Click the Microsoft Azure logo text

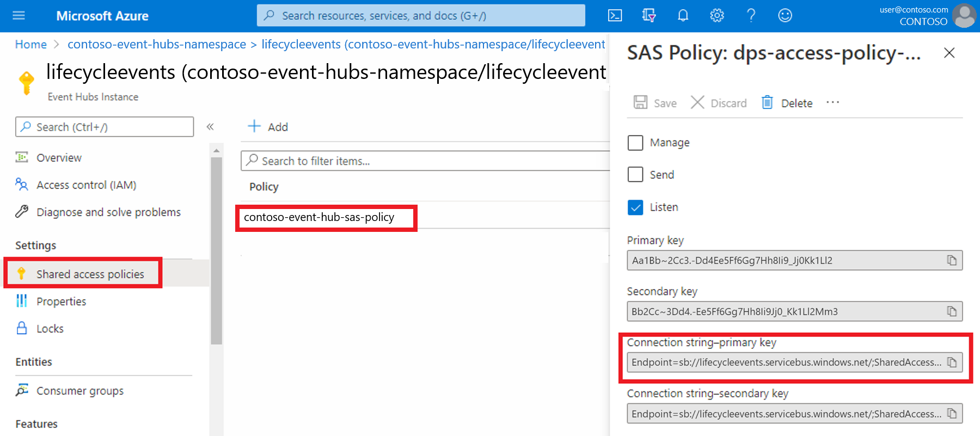(102, 16)
